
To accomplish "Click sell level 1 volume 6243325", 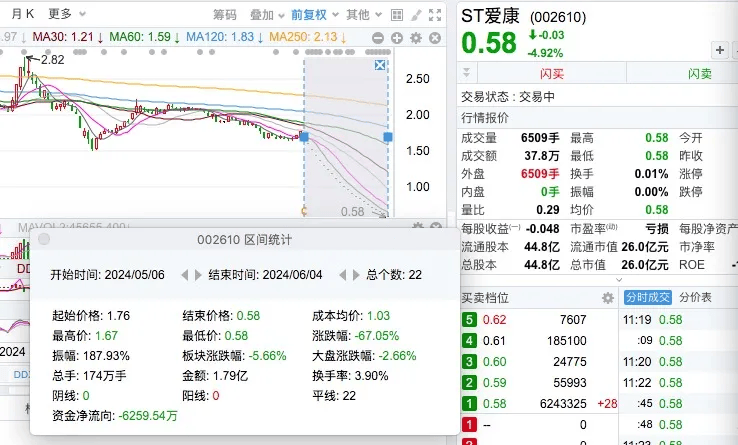I will point(563,404).
